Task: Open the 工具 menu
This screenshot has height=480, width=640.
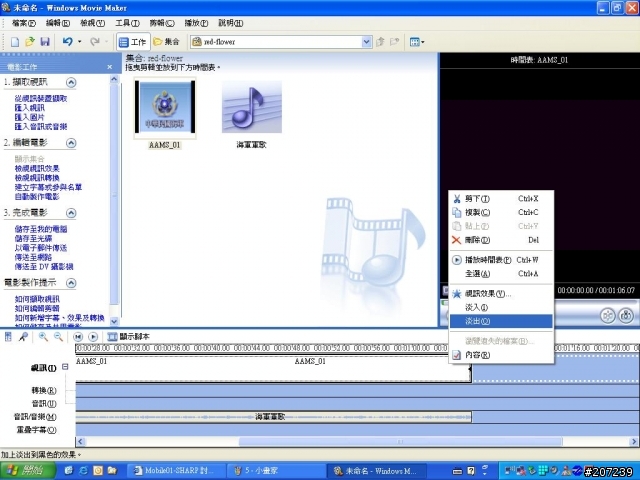Action: pyautogui.click(x=127, y=23)
